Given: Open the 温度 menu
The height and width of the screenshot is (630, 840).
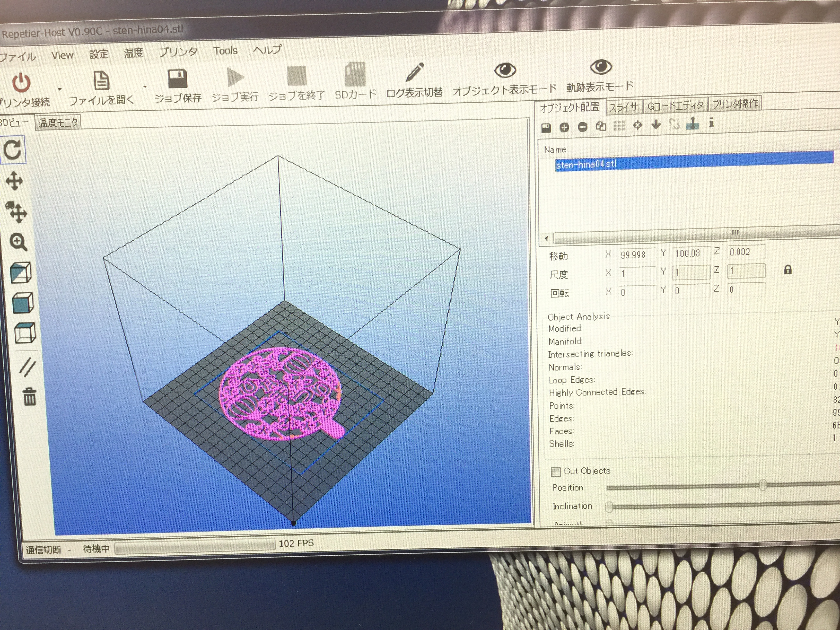Looking at the screenshot, I should pyautogui.click(x=133, y=53).
